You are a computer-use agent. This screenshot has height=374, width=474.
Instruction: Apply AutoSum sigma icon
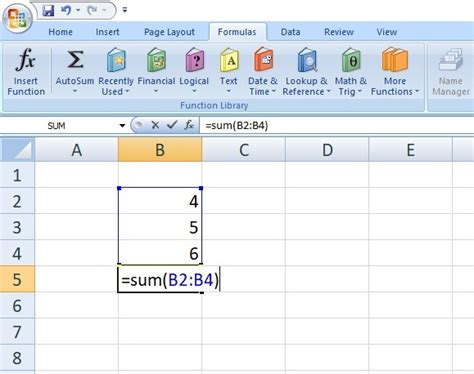pyautogui.click(x=75, y=60)
